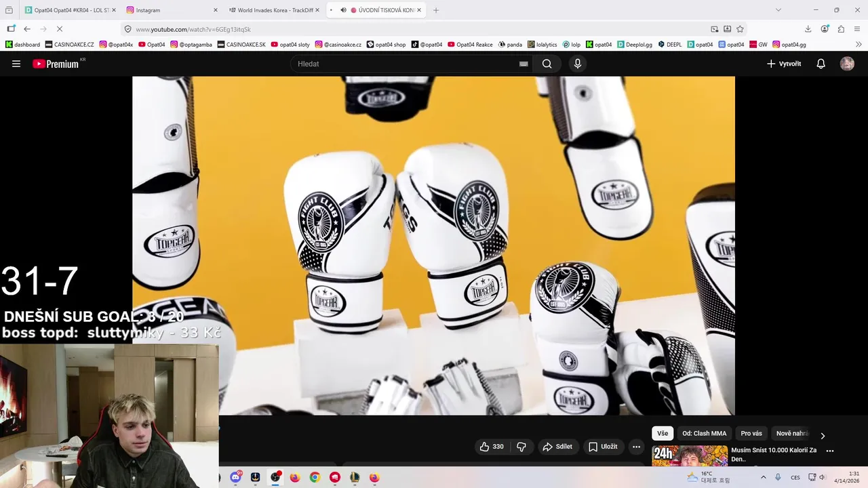View site information shield icon

[x=127, y=29]
